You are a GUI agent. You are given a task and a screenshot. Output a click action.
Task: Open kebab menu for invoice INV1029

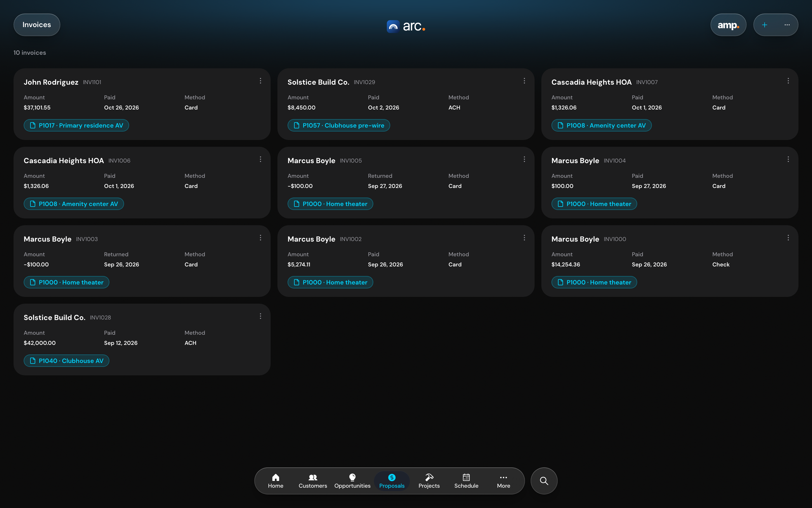[x=524, y=81]
